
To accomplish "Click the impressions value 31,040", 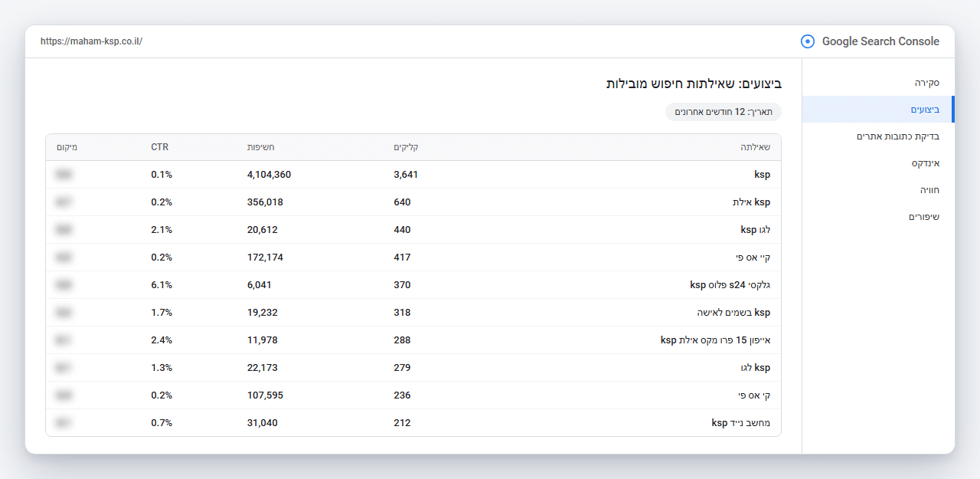I will [x=263, y=423].
